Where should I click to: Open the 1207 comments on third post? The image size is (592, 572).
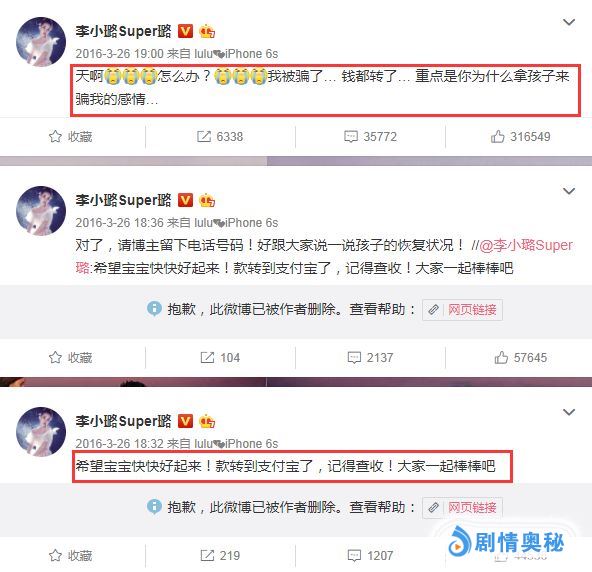pyautogui.click(x=370, y=555)
